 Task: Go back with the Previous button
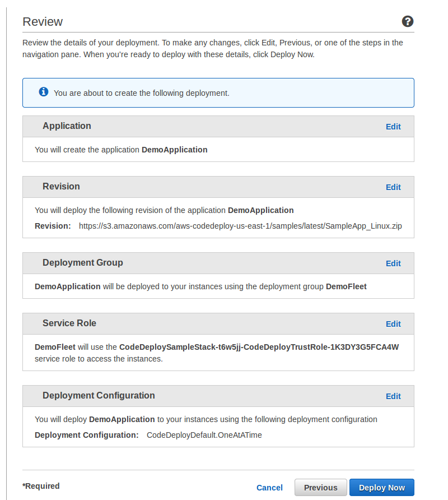[320, 488]
